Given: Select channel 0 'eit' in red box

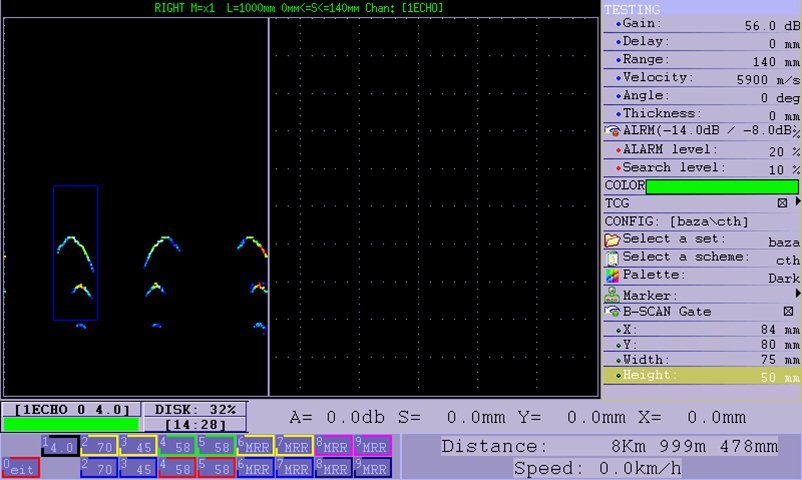Looking at the screenshot, I should 21,467.
